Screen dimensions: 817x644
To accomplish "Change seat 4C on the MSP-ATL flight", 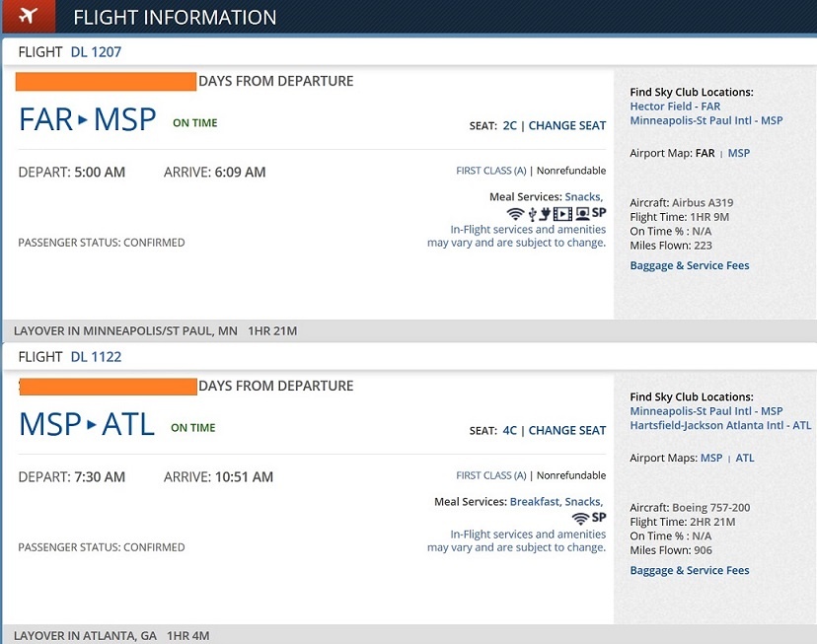I will (x=567, y=430).
